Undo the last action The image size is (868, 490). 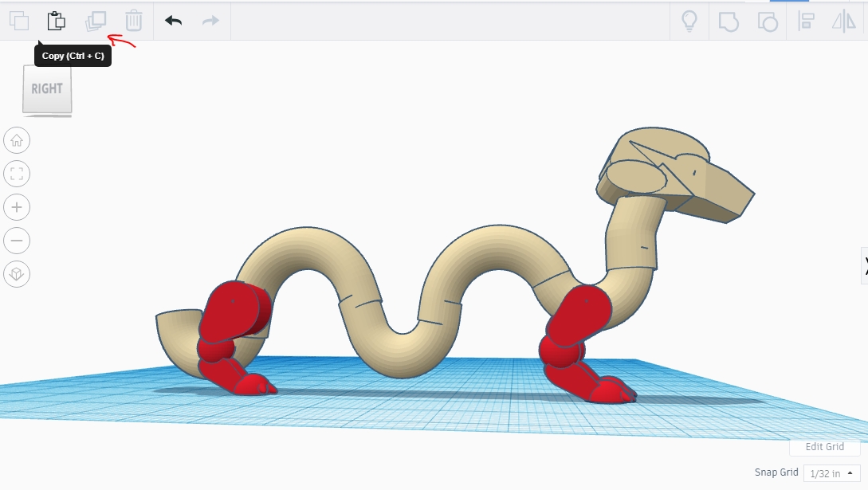coord(173,21)
